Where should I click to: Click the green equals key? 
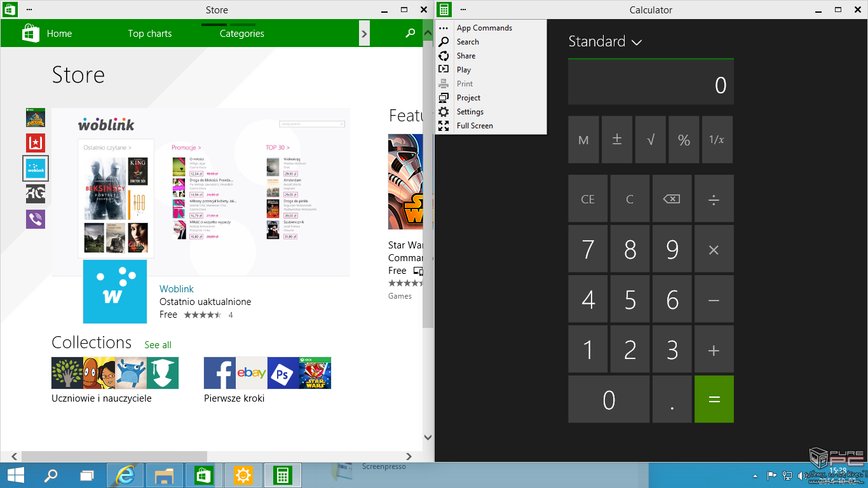click(x=714, y=399)
